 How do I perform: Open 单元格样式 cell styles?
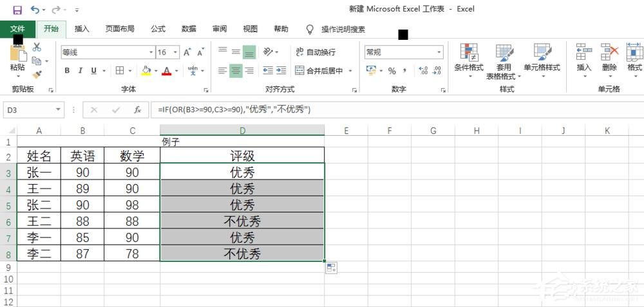pos(542,60)
